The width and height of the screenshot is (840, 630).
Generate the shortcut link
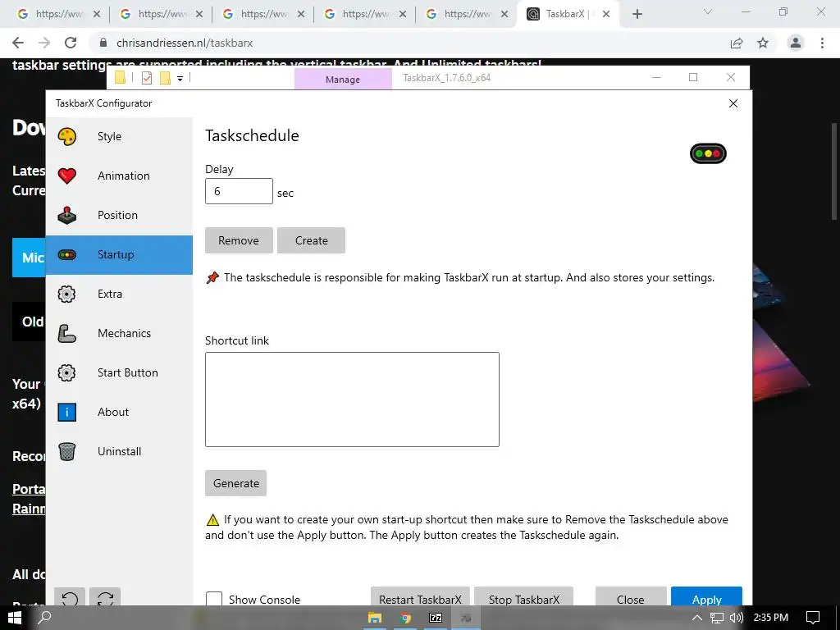(x=235, y=483)
